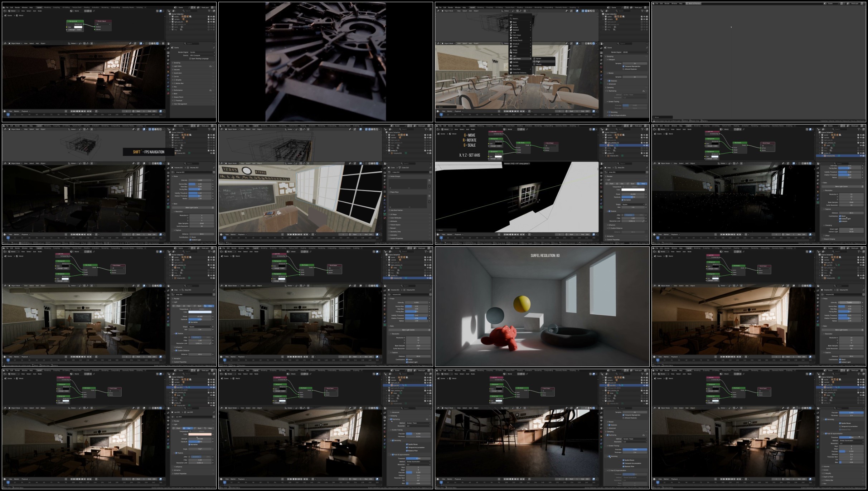Screen dimensions: 868x491
Task: Click the Back to Previous button
Action: [x=693, y=4]
